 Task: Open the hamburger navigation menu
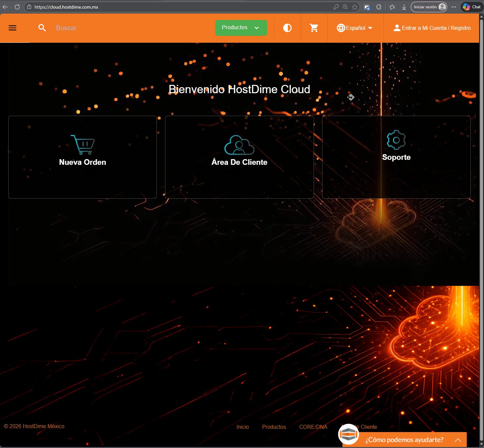[13, 28]
